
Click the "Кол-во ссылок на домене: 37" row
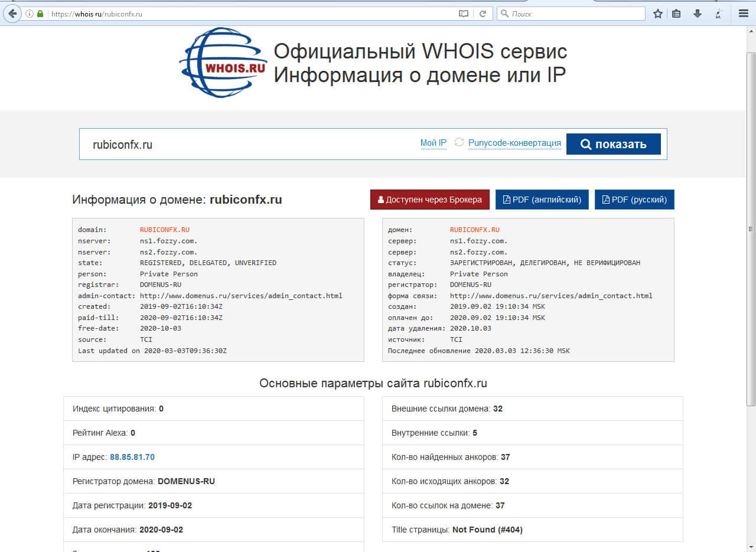(533, 505)
